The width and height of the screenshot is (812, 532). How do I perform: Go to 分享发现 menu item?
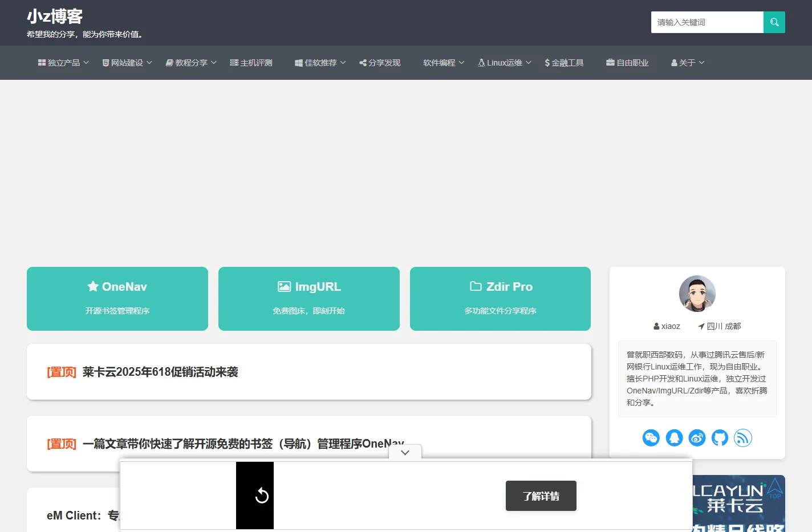pos(380,63)
